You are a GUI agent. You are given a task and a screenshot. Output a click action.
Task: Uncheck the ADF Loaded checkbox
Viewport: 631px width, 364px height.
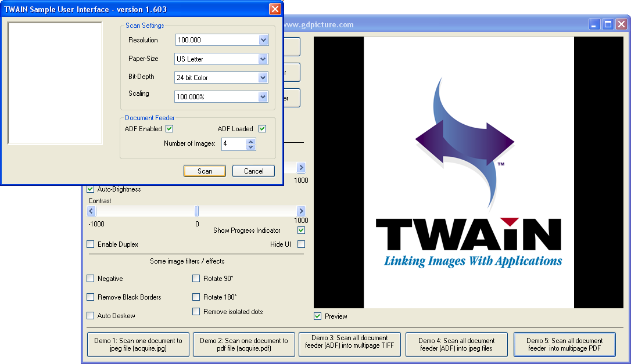click(x=263, y=129)
